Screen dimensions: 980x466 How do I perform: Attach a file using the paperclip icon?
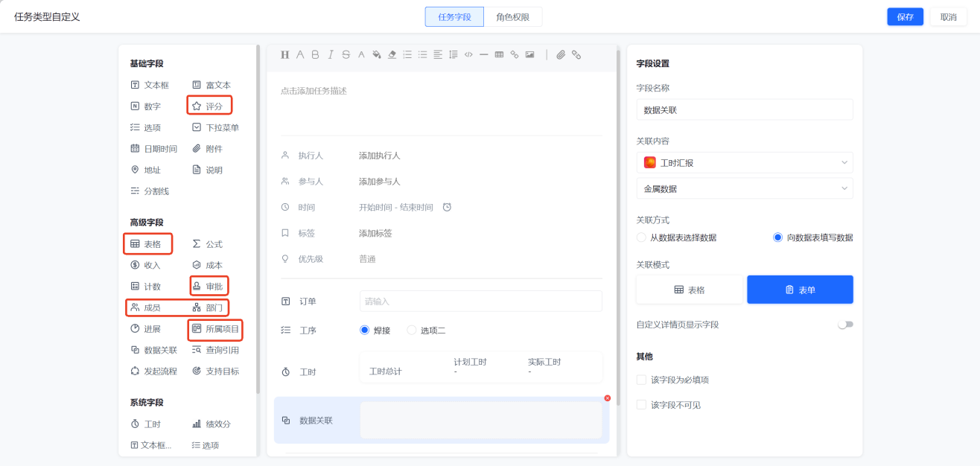click(561, 54)
